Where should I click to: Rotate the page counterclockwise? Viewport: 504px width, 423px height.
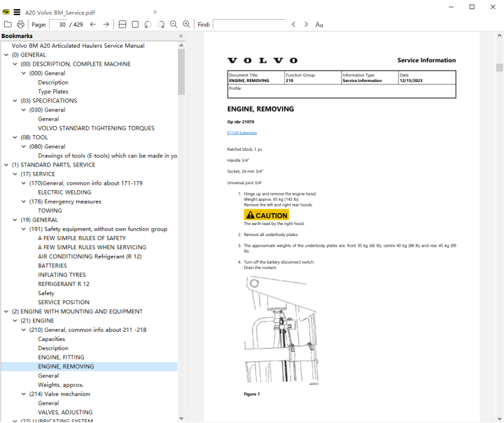pos(148,24)
